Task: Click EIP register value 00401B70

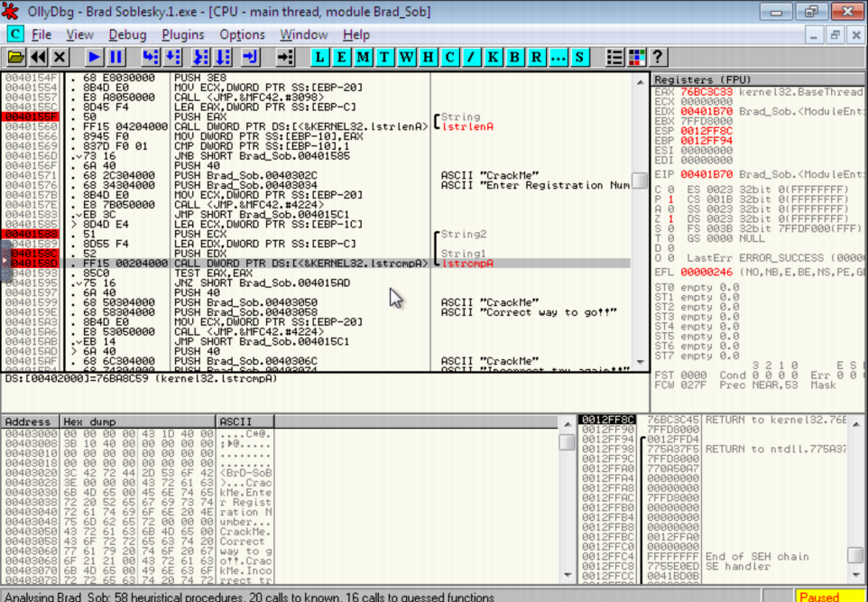Action: 706,175
